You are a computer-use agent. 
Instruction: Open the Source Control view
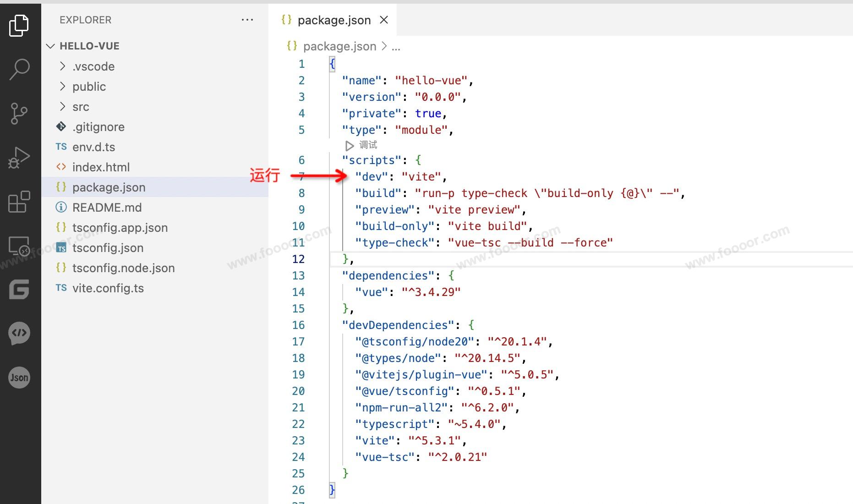coord(19,113)
